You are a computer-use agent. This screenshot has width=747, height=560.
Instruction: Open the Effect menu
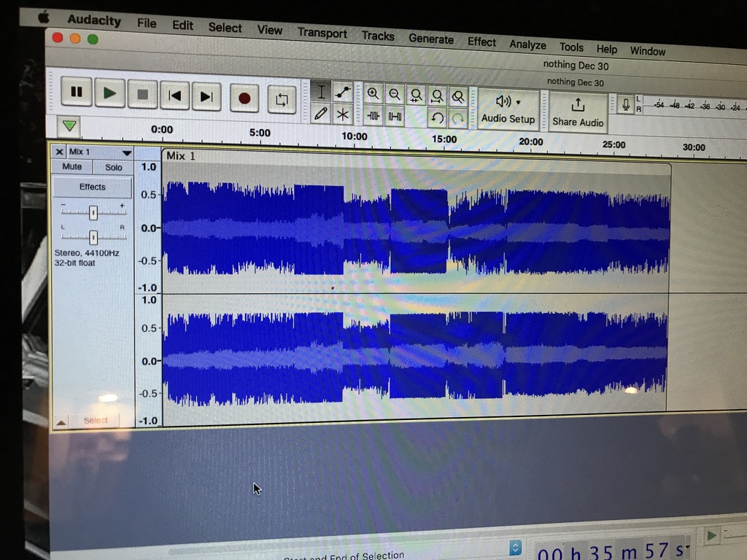click(481, 42)
